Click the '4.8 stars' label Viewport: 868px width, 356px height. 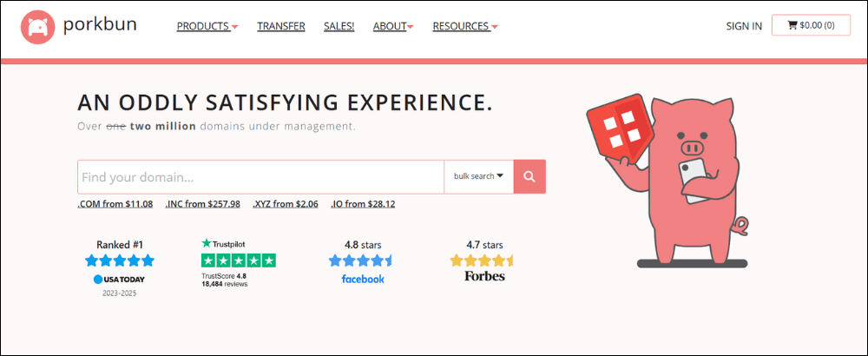click(363, 245)
